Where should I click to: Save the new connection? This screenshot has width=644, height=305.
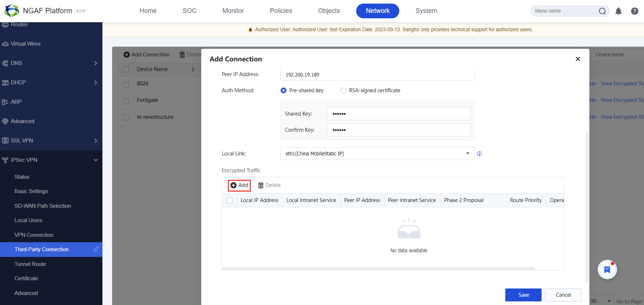click(x=523, y=295)
